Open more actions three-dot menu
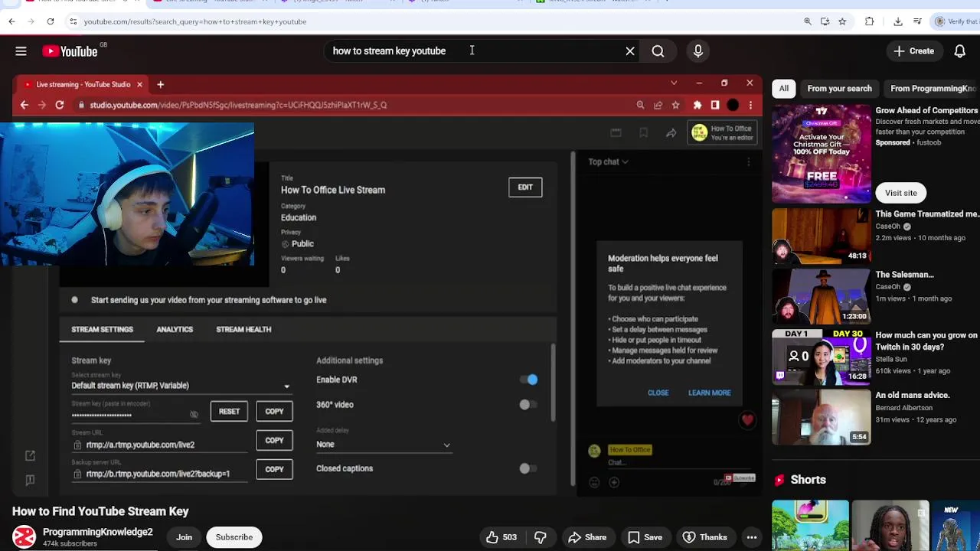Image resolution: width=980 pixels, height=551 pixels. tap(752, 537)
